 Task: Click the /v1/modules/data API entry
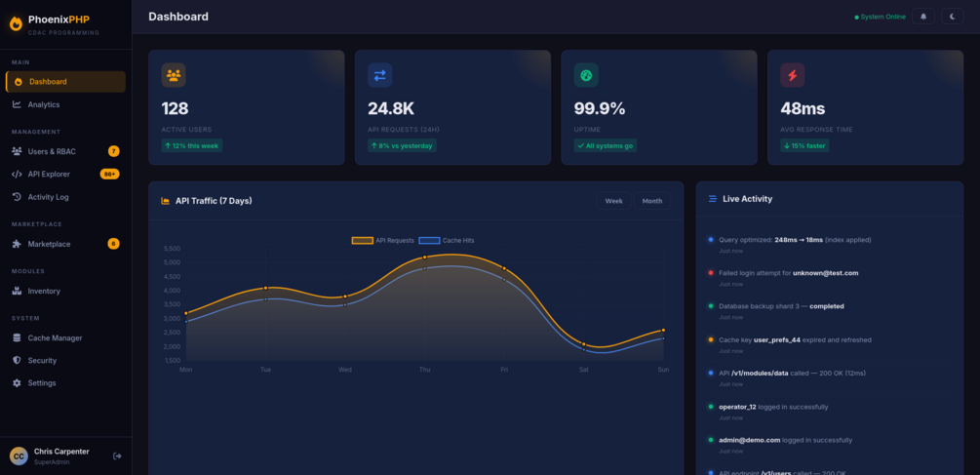[830, 378]
